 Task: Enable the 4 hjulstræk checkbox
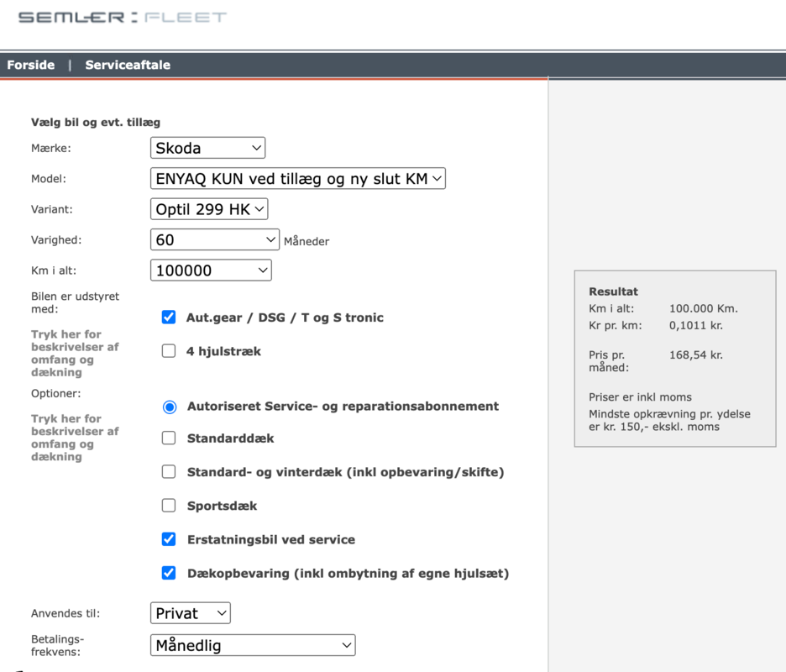[x=169, y=351]
